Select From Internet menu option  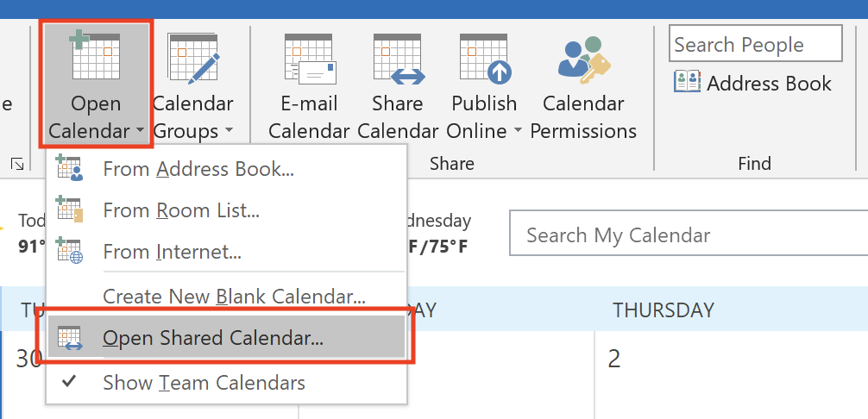tap(172, 252)
